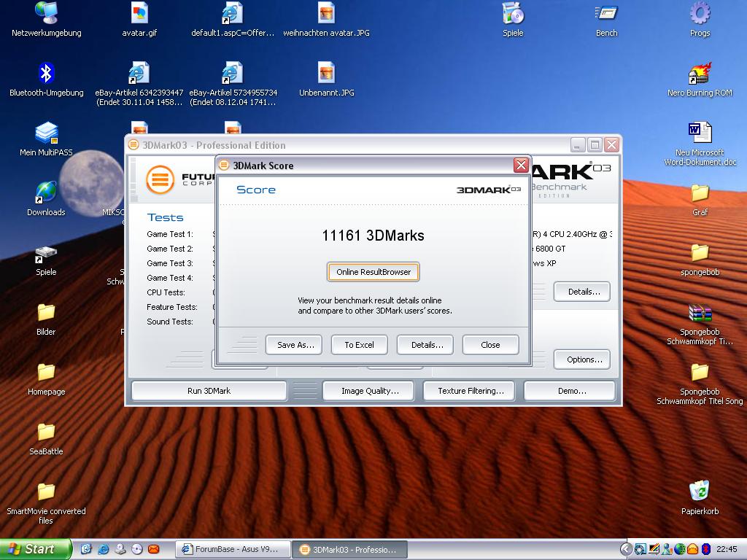Click Online ResultBrowser button
Viewport: 747px width, 560px height.
pos(373,272)
